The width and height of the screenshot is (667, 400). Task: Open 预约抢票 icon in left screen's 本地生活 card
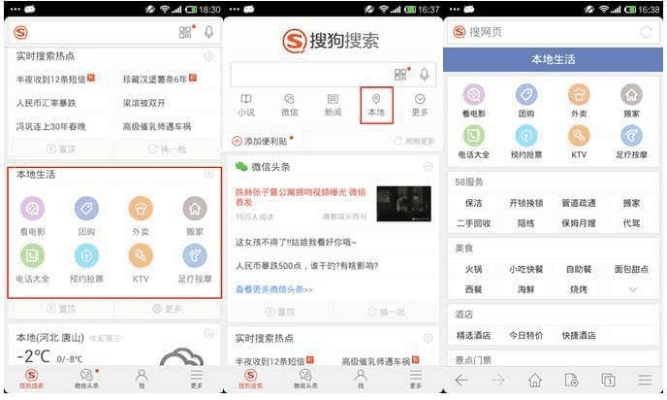[x=87, y=256]
